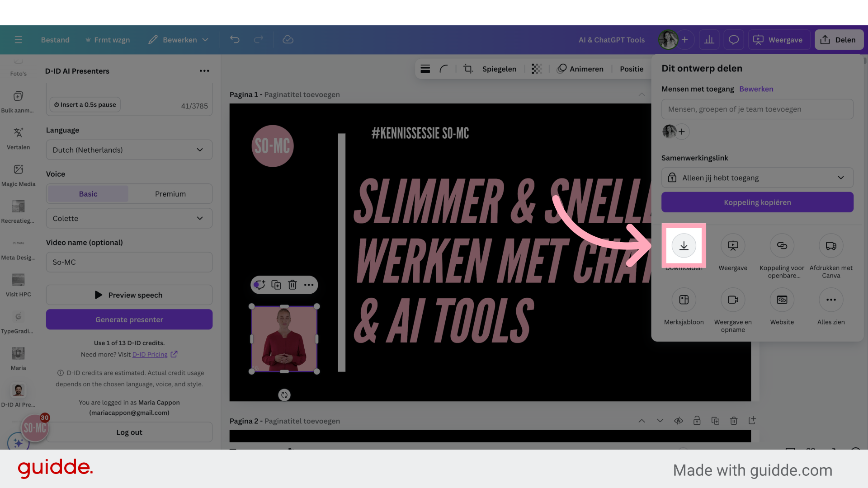Click the Log out button
This screenshot has width=868, height=488.
point(129,432)
